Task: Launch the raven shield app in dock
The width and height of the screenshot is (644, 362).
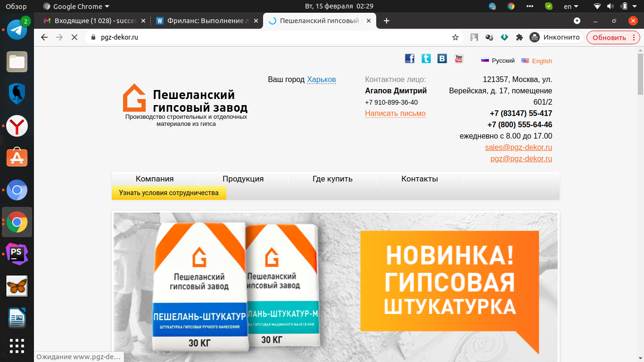Action: tap(17, 93)
